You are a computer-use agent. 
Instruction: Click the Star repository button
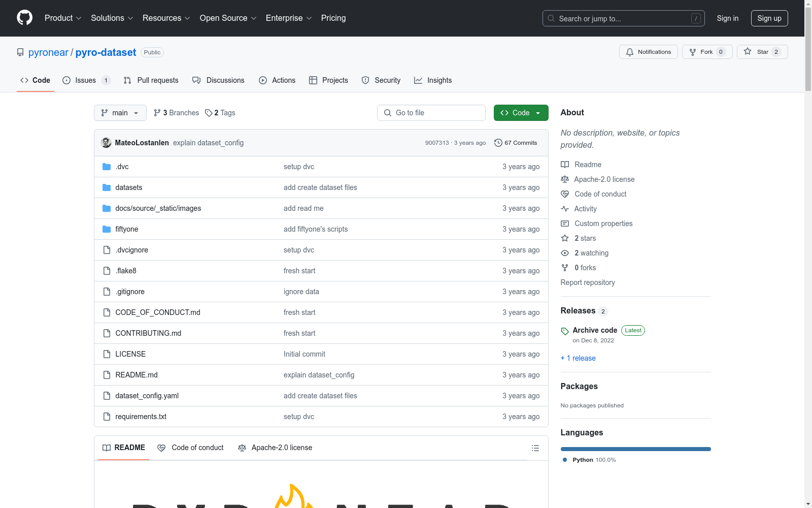coord(762,52)
